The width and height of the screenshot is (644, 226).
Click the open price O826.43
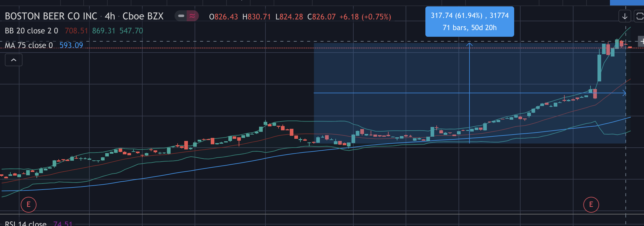(223, 17)
